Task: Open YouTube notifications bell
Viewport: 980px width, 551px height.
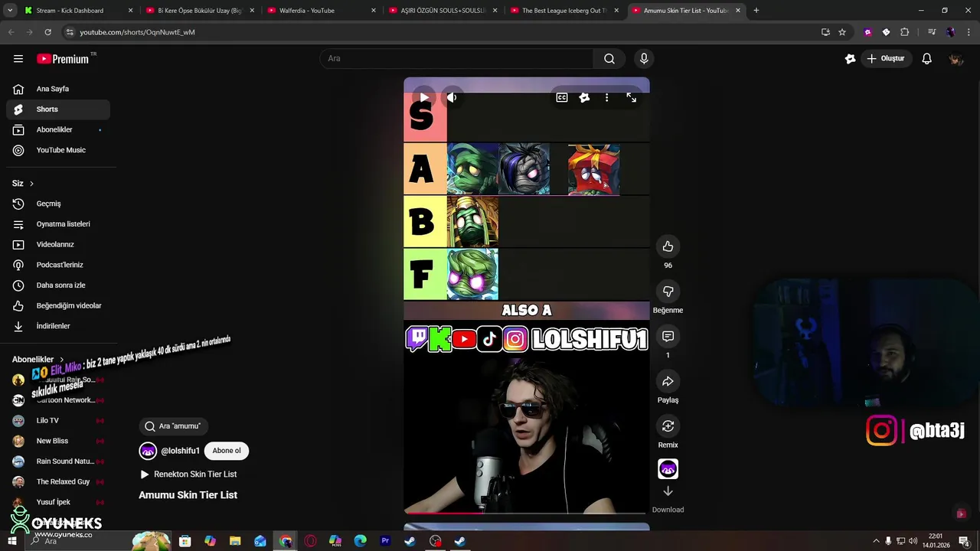Action: click(x=926, y=59)
